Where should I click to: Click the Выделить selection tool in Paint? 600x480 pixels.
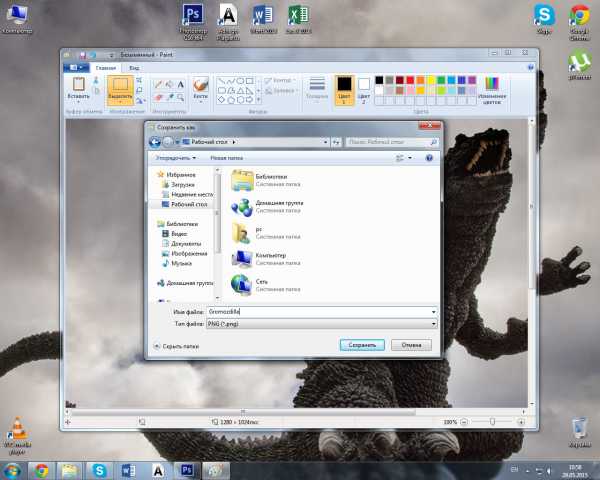(x=120, y=90)
